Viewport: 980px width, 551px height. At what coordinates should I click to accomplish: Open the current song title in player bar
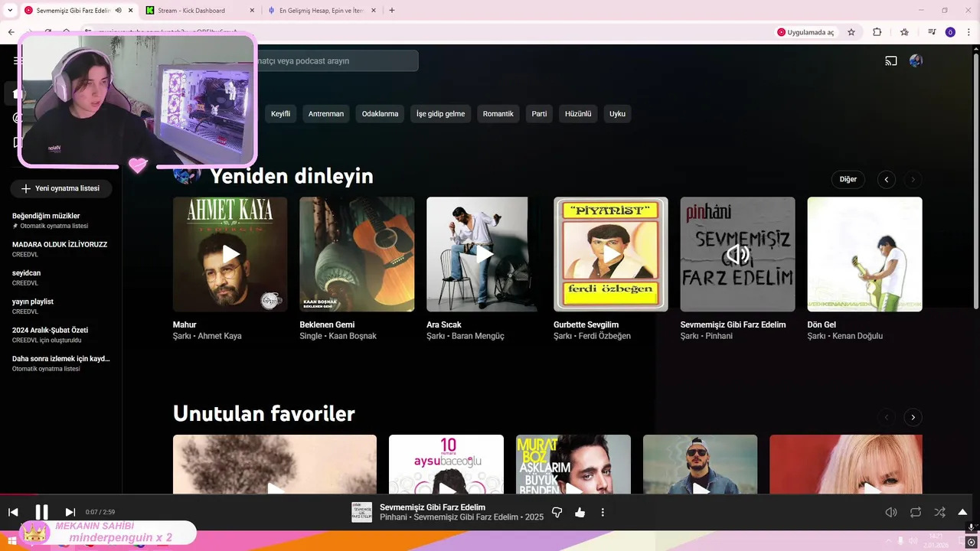(x=433, y=507)
